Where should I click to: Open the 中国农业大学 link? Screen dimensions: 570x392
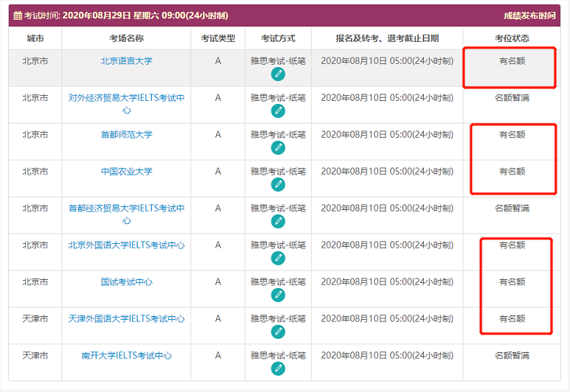(127, 172)
